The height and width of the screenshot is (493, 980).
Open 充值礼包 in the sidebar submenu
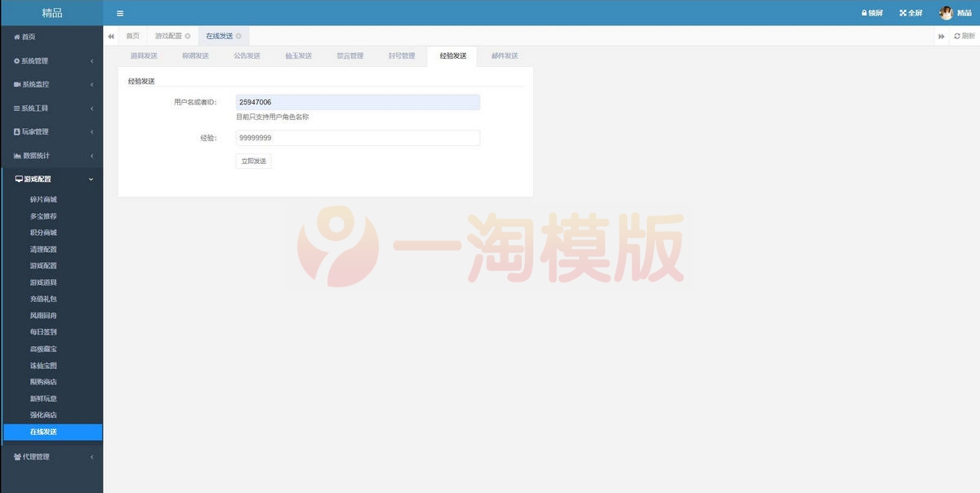pos(43,299)
